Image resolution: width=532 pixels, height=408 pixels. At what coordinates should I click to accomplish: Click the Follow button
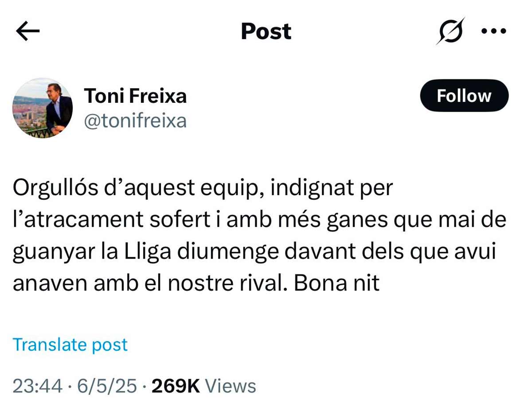pos(464,96)
